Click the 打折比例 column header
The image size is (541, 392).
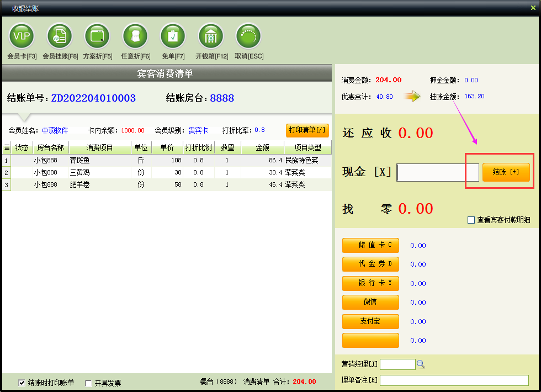pyautogui.click(x=198, y=148)
